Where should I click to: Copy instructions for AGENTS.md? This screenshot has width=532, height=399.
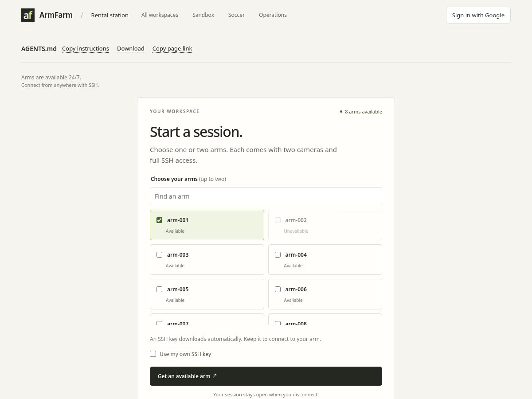[86, 49]
